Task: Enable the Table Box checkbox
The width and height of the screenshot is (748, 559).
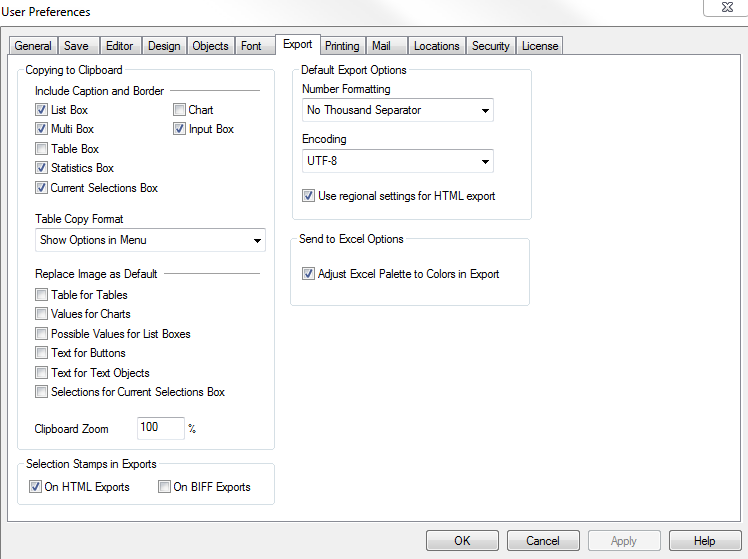Action: (x=42, y=149)
